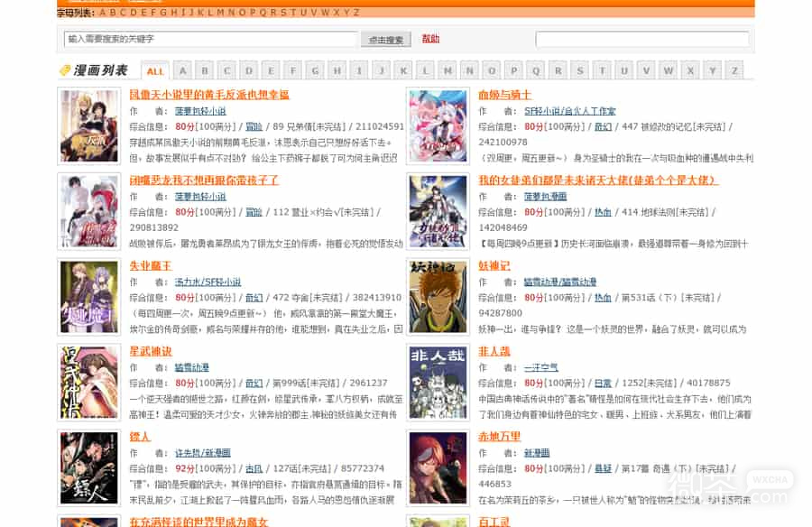Switch to the T letter tab
Viewport: 812px width, 527px height.
click(x=603, y=70)
